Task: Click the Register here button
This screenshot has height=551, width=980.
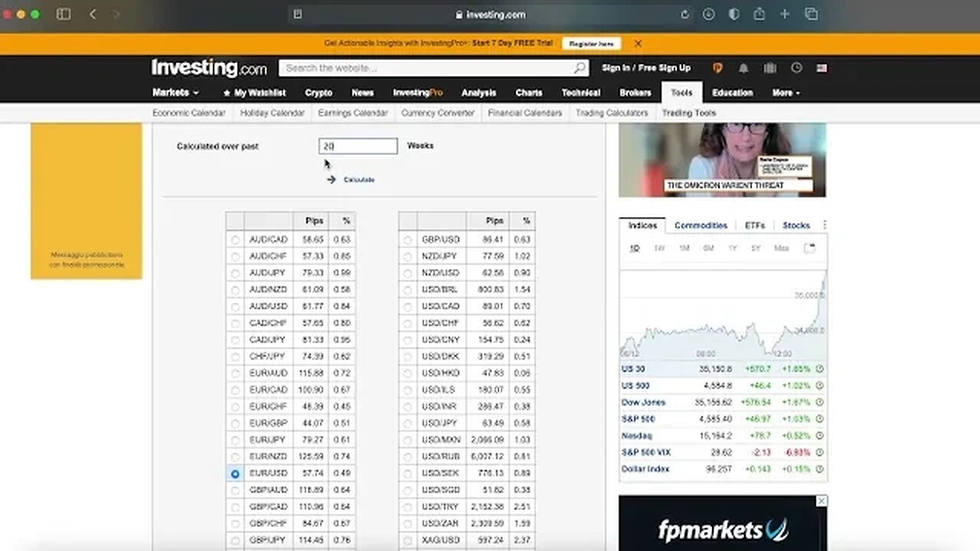Action: [592, 44]
